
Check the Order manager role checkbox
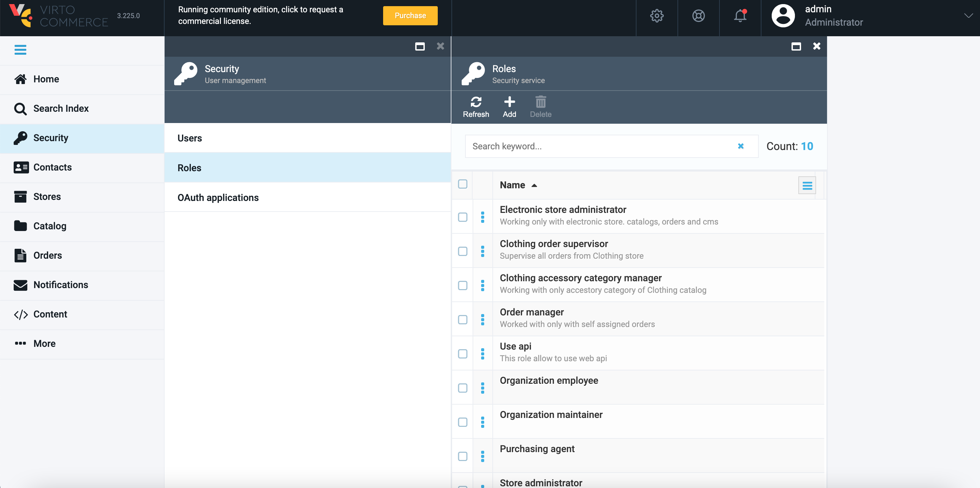pos(463,320)
